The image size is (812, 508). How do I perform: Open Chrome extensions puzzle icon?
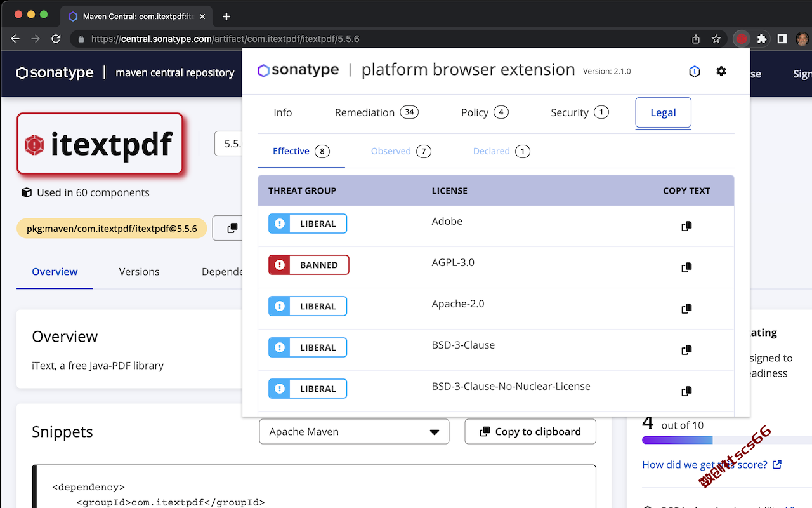[x=762, y=39]
